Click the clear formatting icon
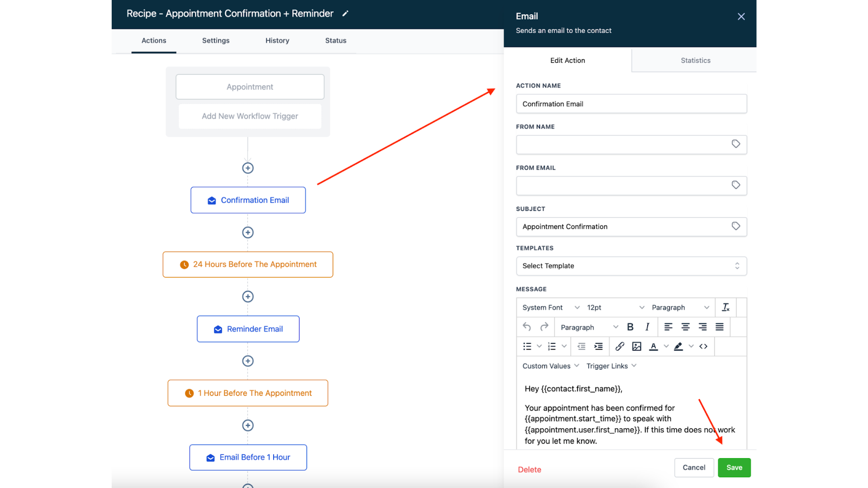Viewport: 868px width, 488px height. 726,308
